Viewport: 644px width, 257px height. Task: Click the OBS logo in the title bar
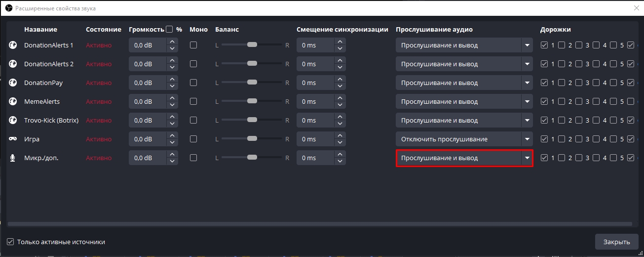pos(8,8)
